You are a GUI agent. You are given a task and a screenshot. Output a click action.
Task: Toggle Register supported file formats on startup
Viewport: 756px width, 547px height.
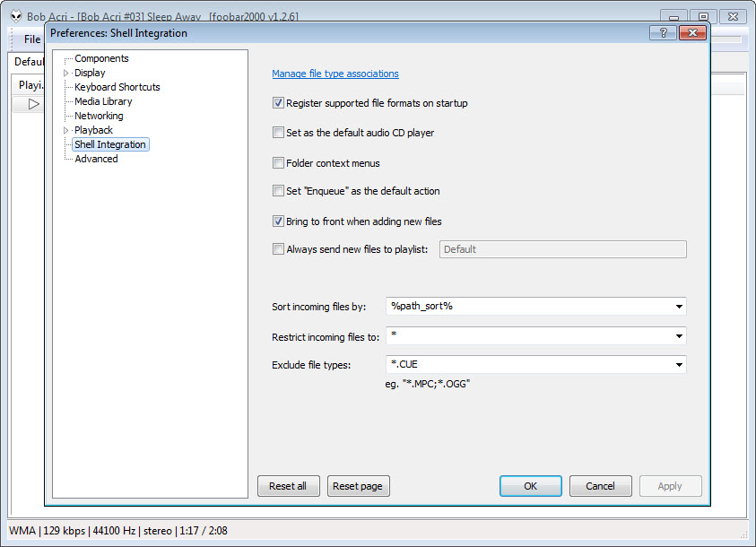coord(278,102)
